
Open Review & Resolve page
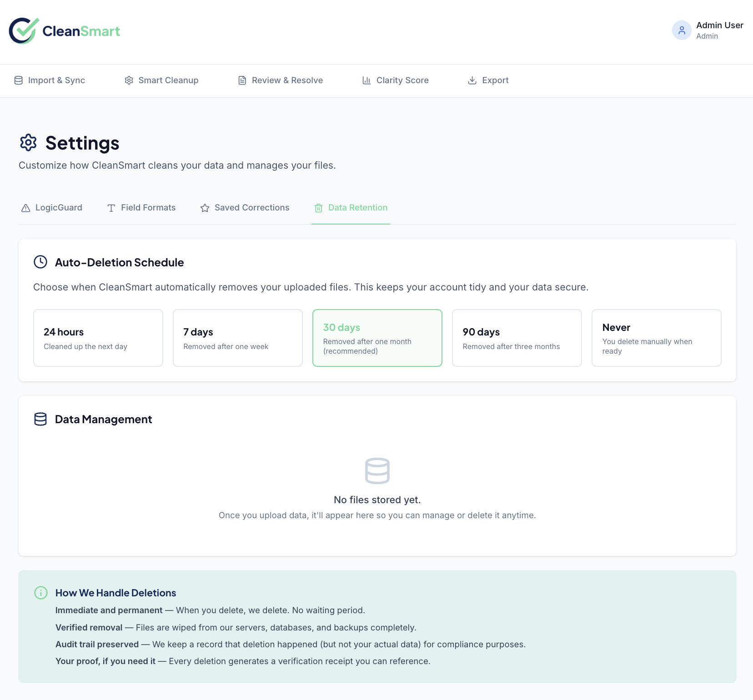(280, 80)
